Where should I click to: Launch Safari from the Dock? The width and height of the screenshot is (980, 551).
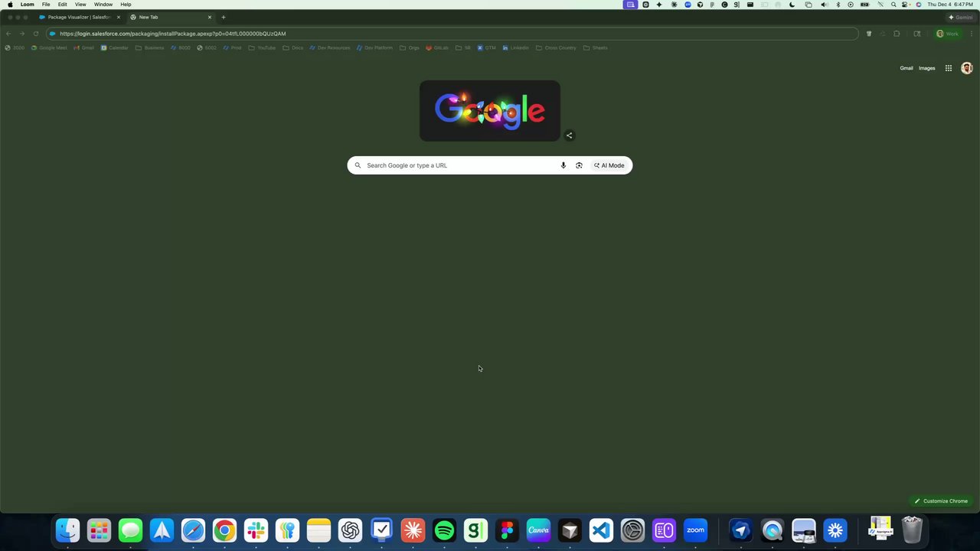point(193,530)
